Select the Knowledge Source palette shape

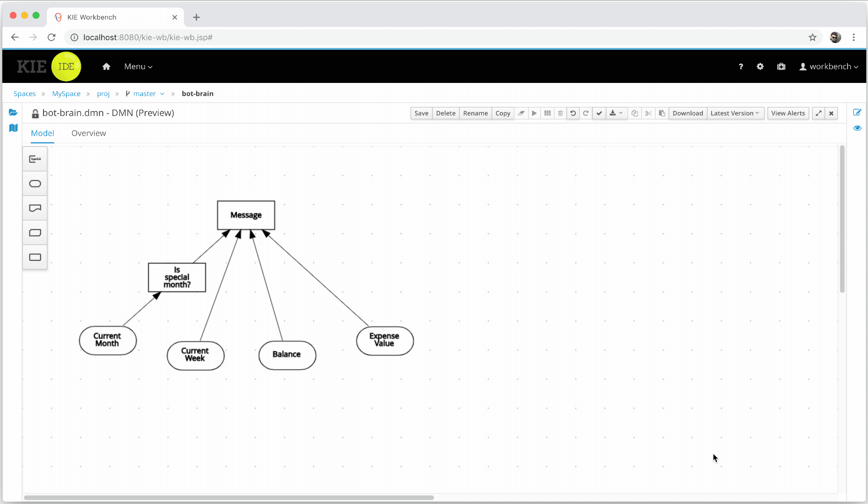coord(35,208)
